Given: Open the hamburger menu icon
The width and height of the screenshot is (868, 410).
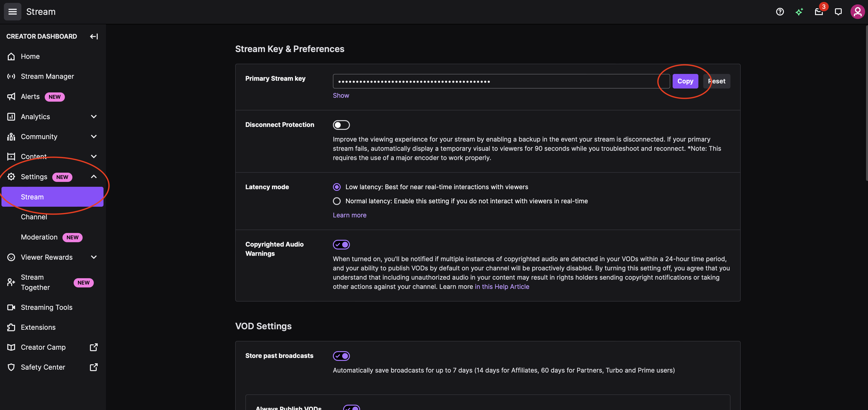Looking at the screenshot, I should pos(12,12).
